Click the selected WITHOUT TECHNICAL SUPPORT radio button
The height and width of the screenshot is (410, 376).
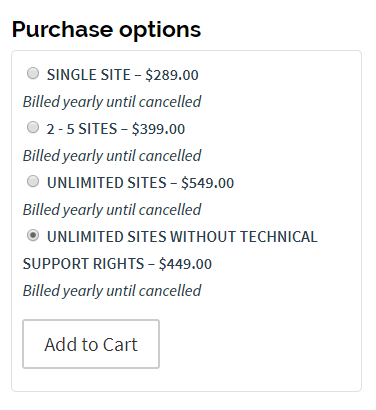click(x=33, y=235)
